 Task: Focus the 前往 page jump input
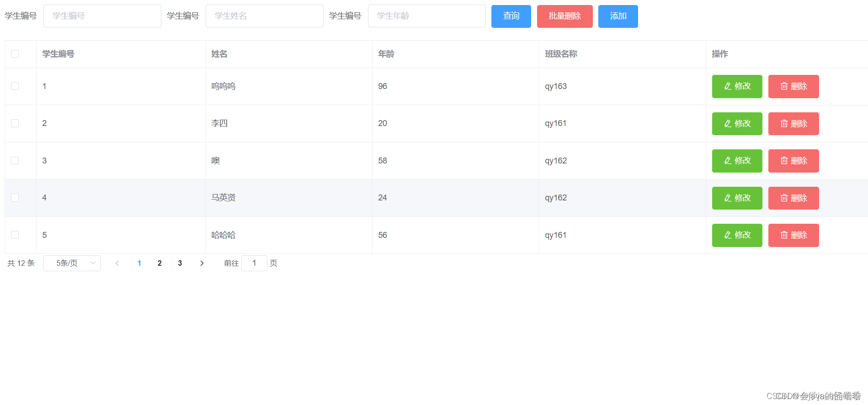click(254, 263)
